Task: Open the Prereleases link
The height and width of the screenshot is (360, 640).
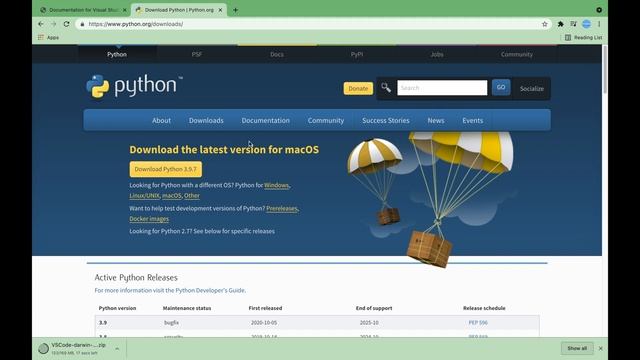Action: pos(282,209)
